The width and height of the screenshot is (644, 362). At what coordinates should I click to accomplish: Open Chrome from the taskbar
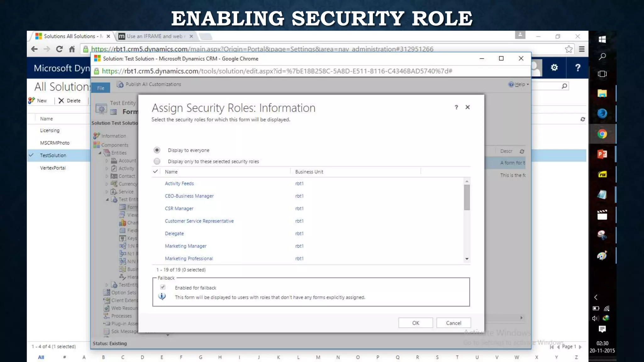click(x=602, y=134)
